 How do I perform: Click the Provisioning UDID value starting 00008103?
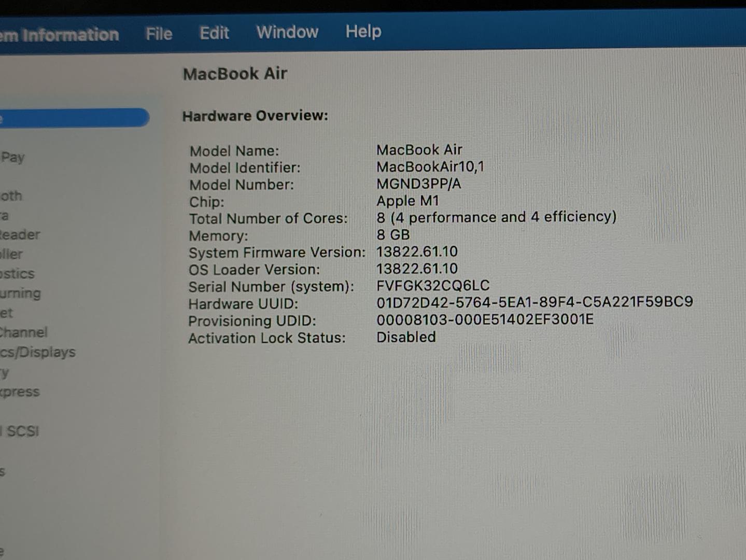coord(485,319)
